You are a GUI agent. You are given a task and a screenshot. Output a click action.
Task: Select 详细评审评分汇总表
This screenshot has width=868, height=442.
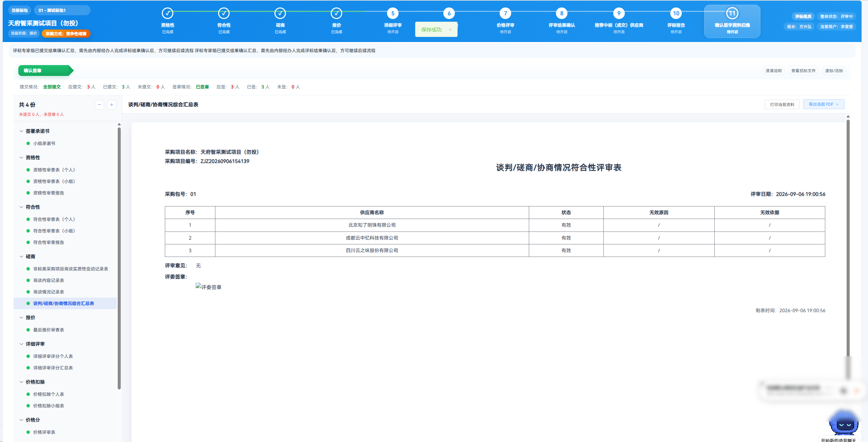(53, 368)
